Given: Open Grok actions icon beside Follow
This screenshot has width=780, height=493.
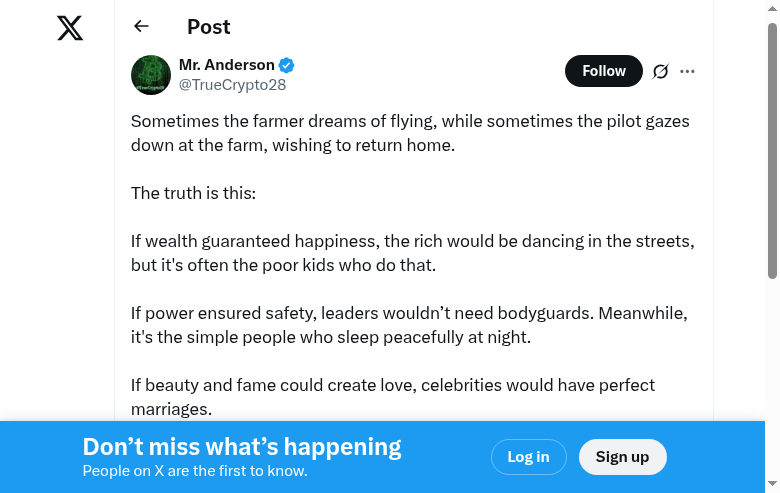Looking at the screenshot, I should [x=660, y=71].
